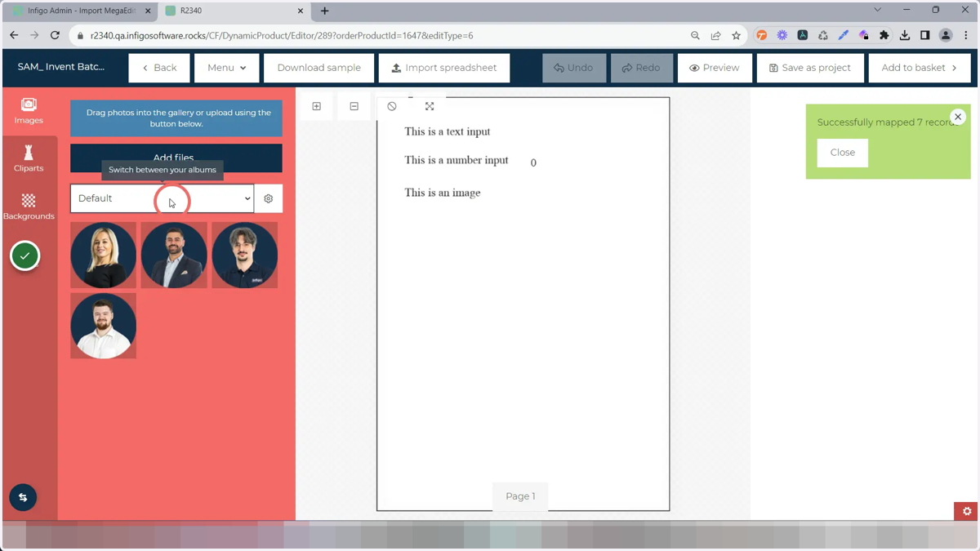Close the R2340 browser tab

(x=301, y=11)
